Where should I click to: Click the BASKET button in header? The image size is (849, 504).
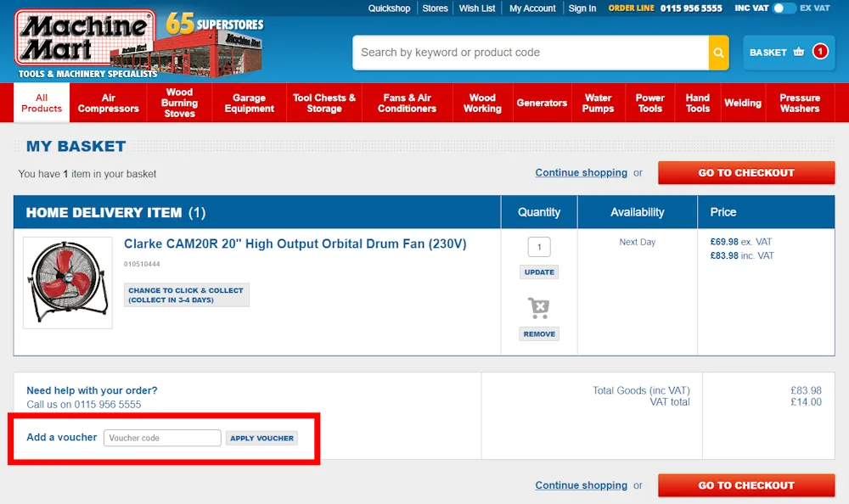click(x=788, y=53)
